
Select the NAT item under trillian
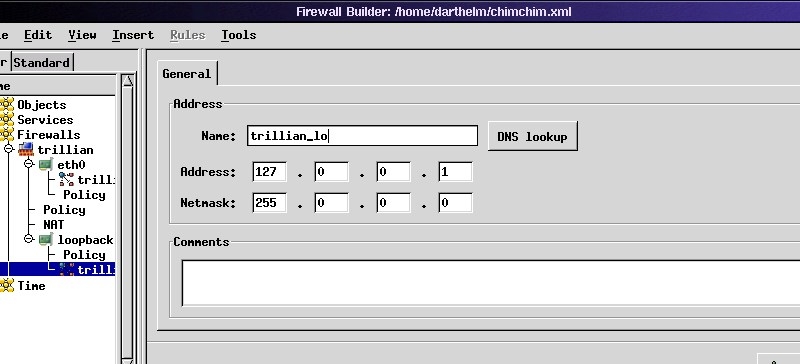(x=54, y=225)
